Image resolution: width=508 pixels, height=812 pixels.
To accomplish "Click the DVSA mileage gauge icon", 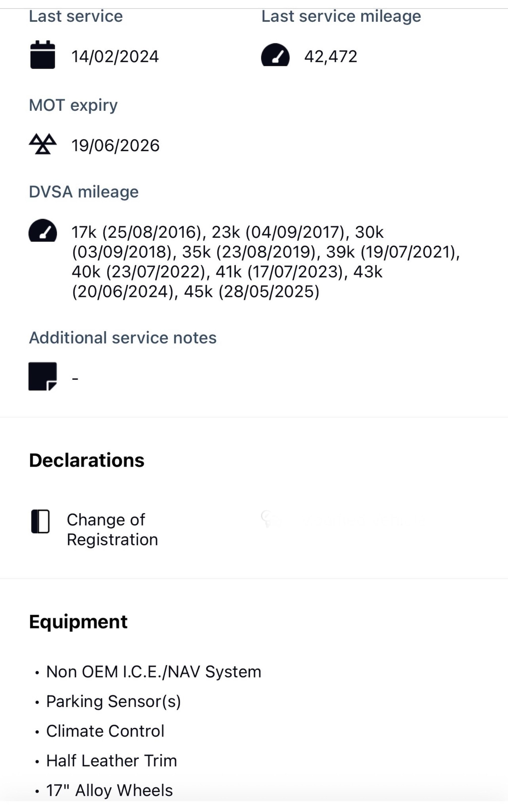I will [x=43, y=231].
